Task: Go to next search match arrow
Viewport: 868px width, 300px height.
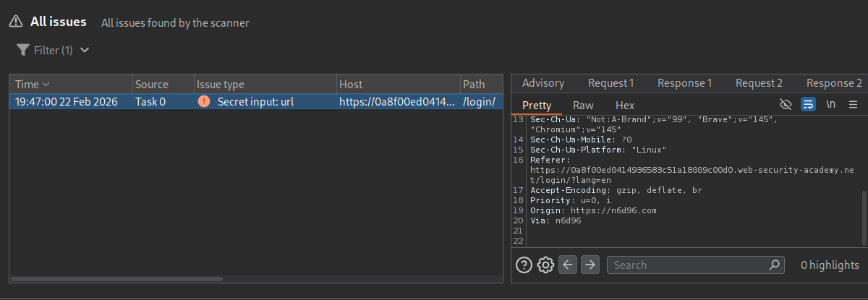Action: (x=590, y=265)
